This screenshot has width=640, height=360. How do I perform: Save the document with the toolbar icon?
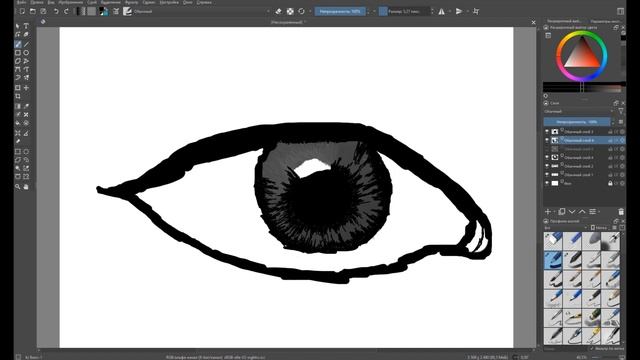click(x=43, y=11)
